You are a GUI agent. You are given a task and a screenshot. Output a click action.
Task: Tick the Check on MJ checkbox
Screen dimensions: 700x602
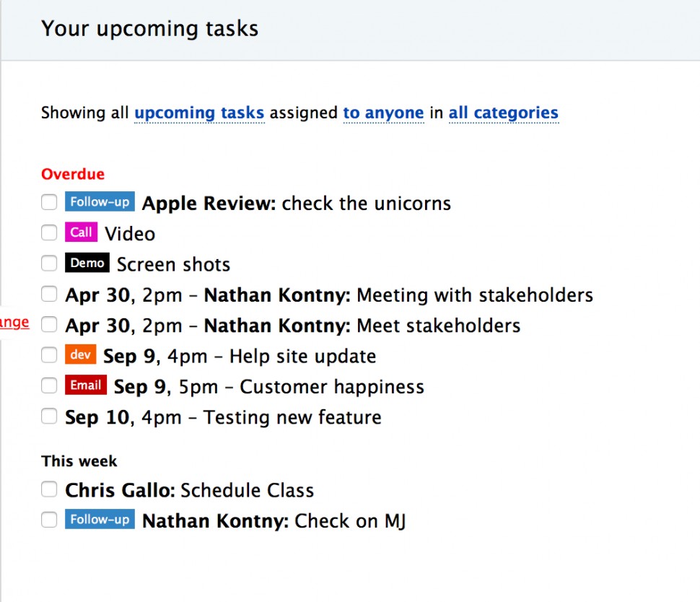pyautogui.click(x=49, y=520)
